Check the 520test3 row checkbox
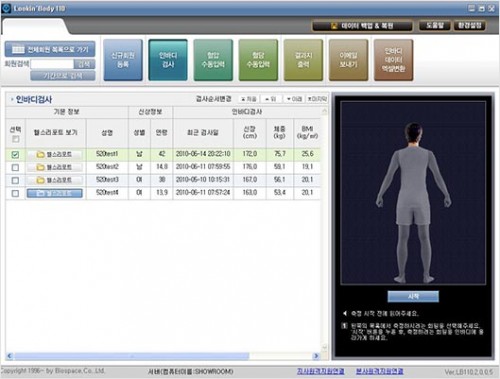This screenshot has width=500, height=379. (x=15, y=180)
